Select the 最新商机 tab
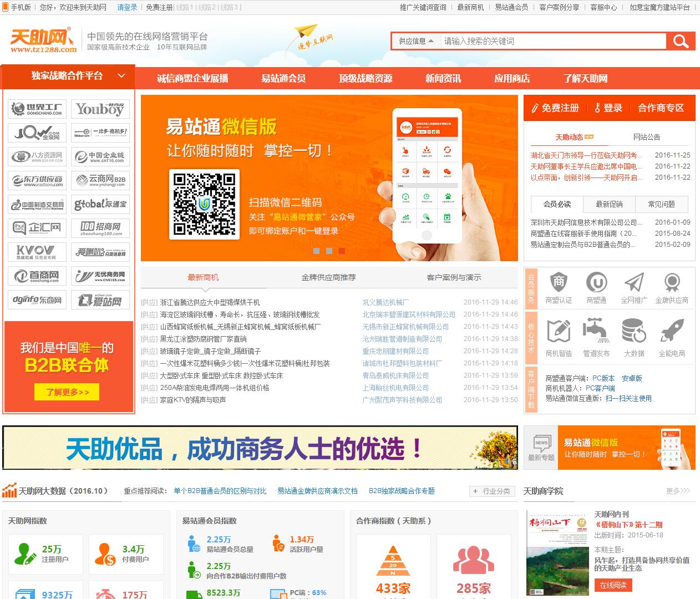 [x=203, y=277]
